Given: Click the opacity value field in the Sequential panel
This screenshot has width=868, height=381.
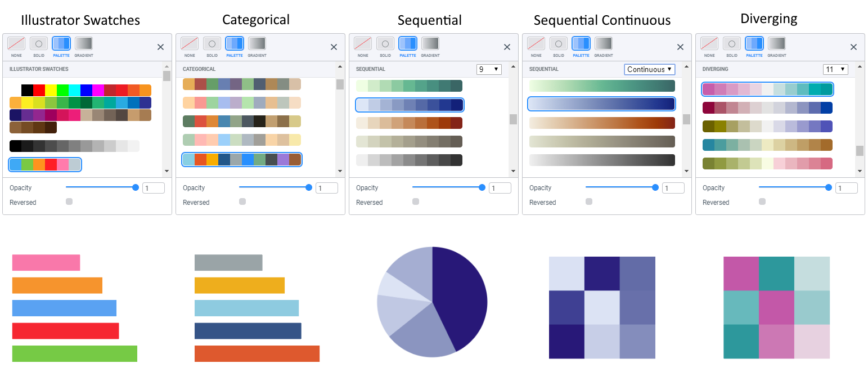Looking at the screenshot, I should tap(500, 187).
